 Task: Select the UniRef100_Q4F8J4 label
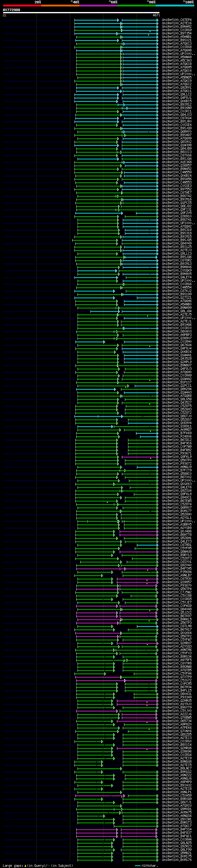click(177, 349)
